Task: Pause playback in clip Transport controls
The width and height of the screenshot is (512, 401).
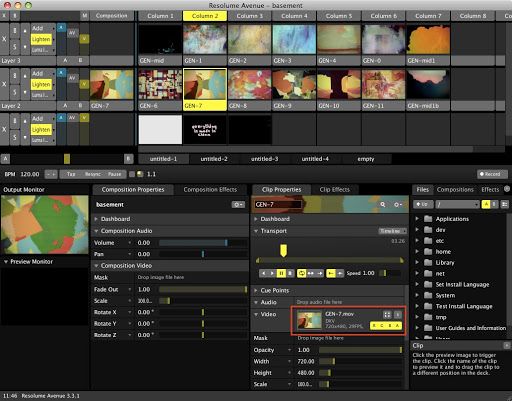Action: tap(281, 273)
